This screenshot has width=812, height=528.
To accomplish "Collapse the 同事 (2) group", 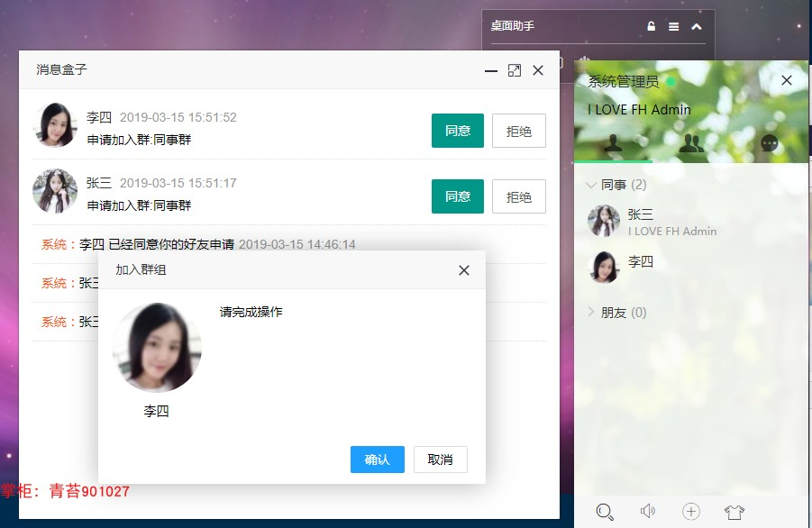I will click(x=616, y=185).
